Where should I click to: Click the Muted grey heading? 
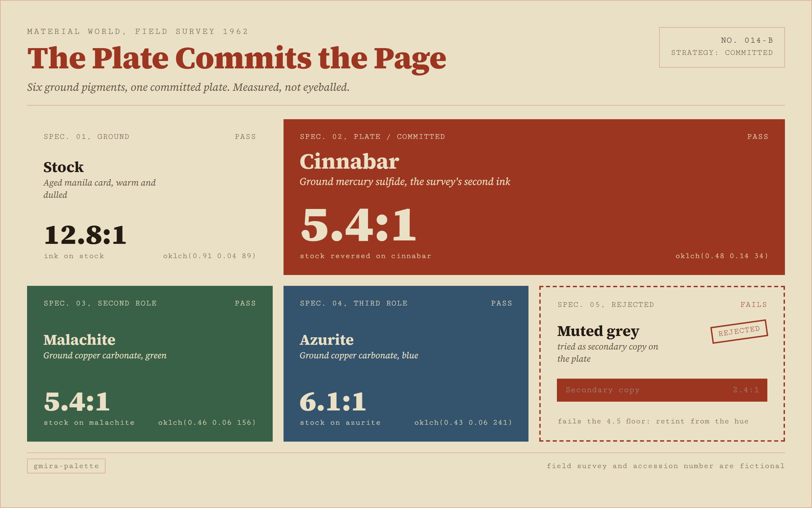(598, 331)
